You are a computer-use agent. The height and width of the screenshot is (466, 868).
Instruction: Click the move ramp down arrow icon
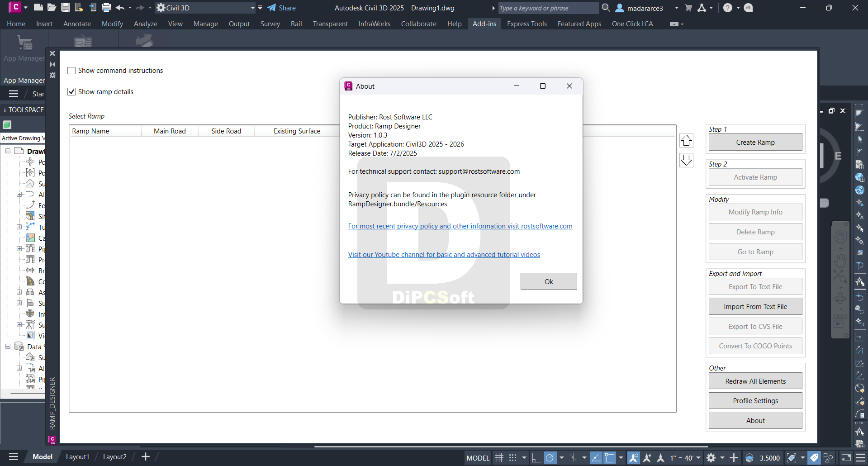(x=686, y=160)
